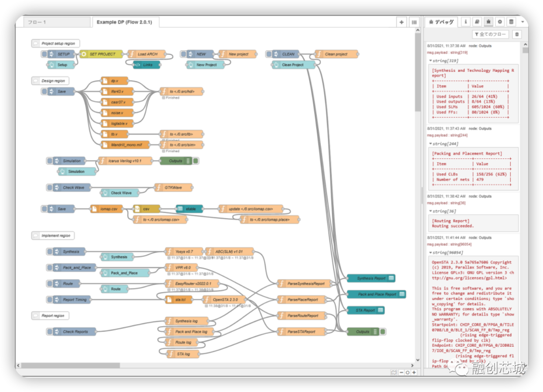Click the canvas vertical scrollbar
Image resolution: width=543 pixels, height=392 pixels.
418,72
